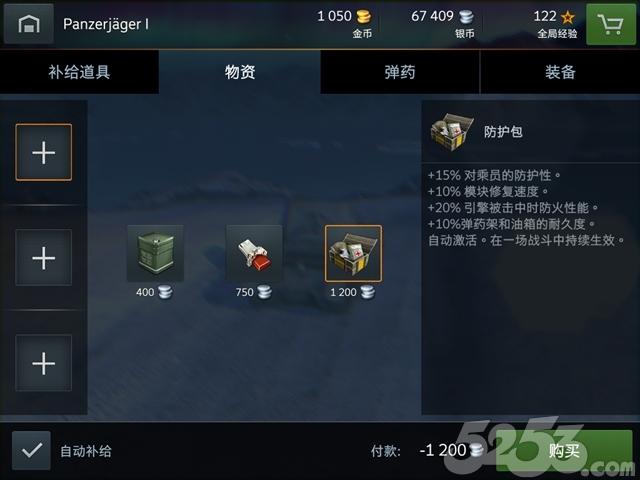Switch to the 装备 tab
The image size is (640, 480).
(560, 72)
